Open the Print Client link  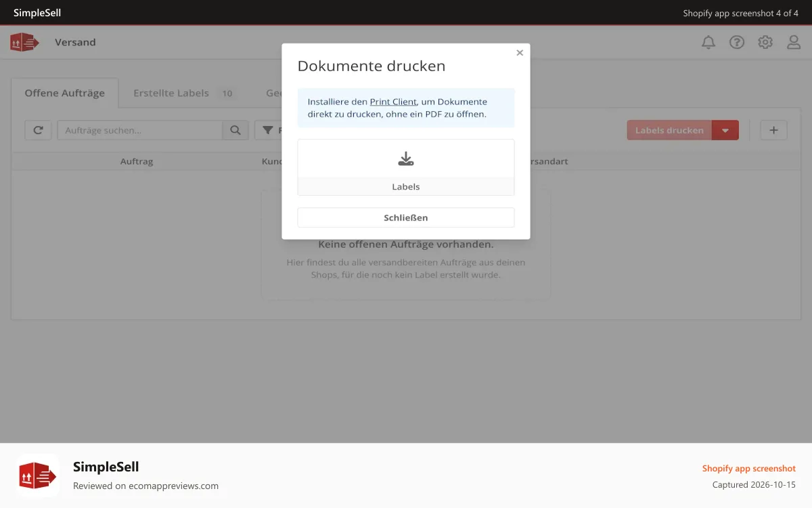(393, 102)
